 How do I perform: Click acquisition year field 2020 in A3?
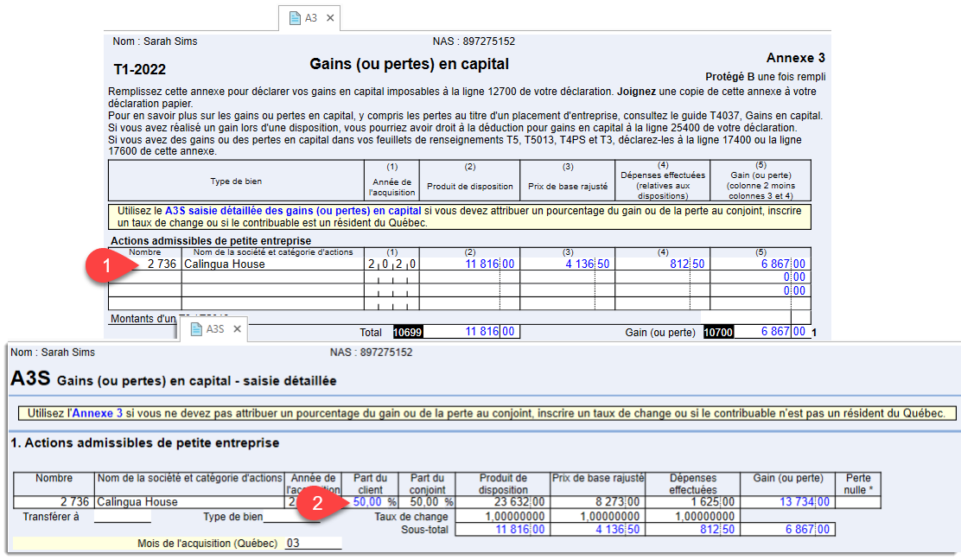(x=391, y=264)
